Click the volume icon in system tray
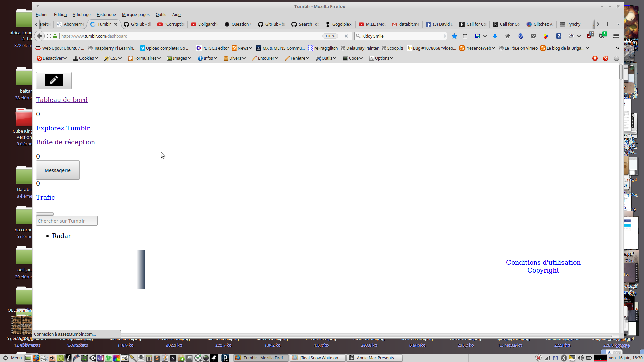 point(580,358)
